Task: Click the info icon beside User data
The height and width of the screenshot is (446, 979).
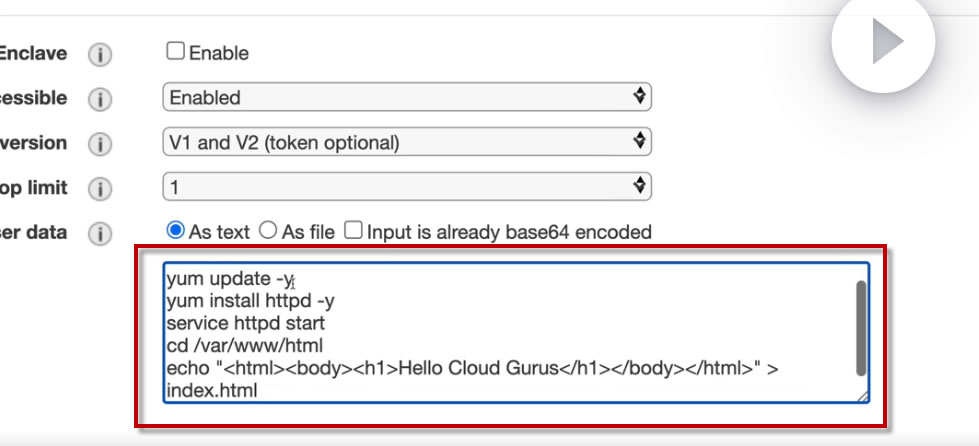Action: click(99, 234)
